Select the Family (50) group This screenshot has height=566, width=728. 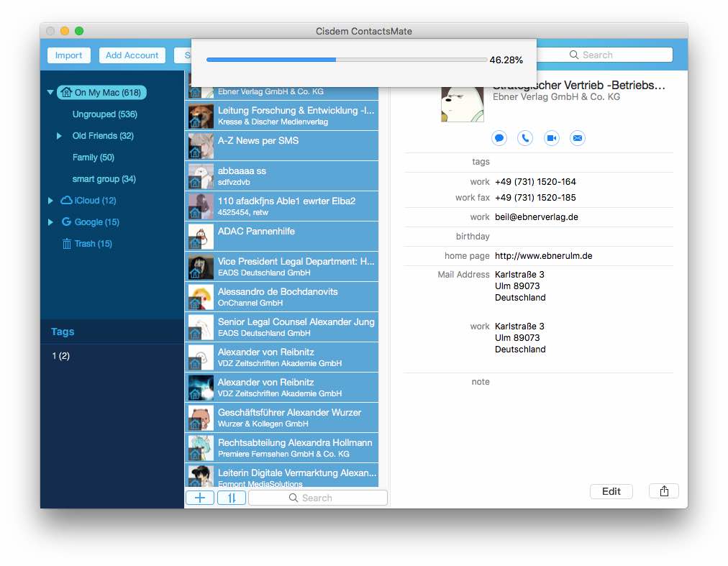coord(94,158)
